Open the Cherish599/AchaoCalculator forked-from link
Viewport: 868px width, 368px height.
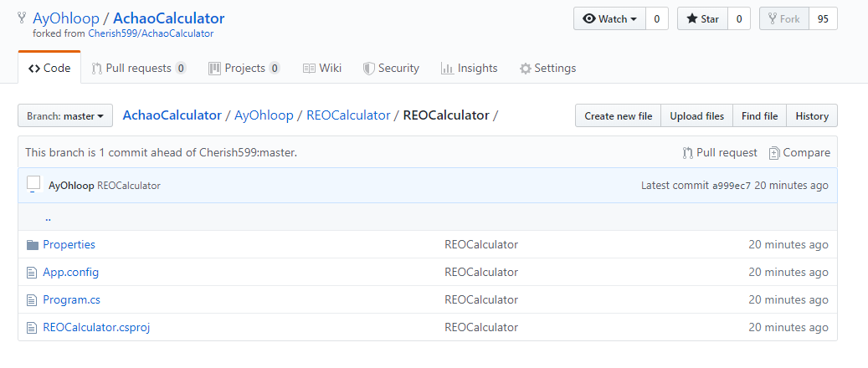coord(151,33)
